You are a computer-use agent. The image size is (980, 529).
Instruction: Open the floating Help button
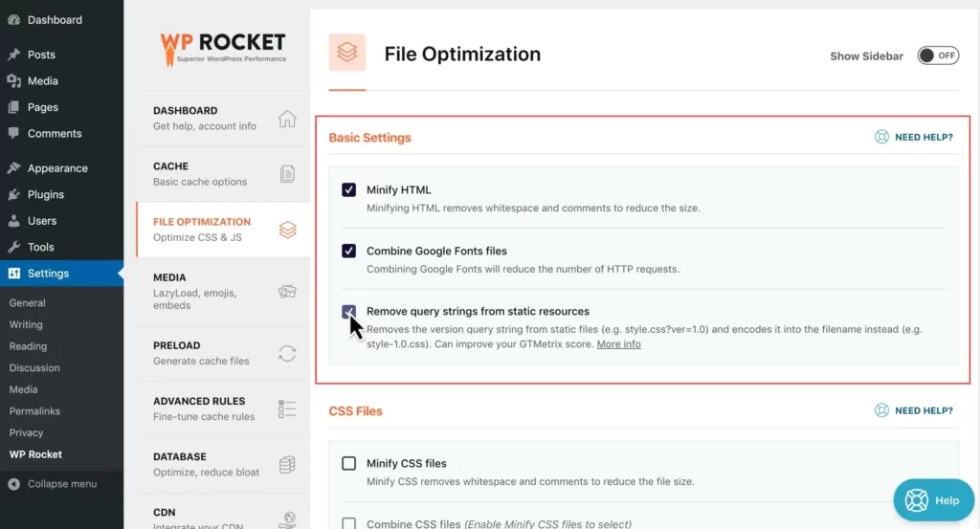(x=932, y=500)
